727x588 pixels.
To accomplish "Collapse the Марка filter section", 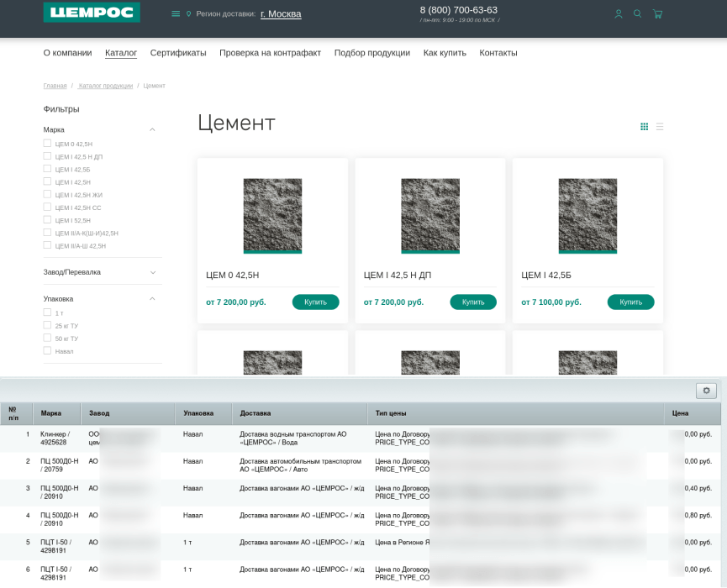I will (152, 129).
